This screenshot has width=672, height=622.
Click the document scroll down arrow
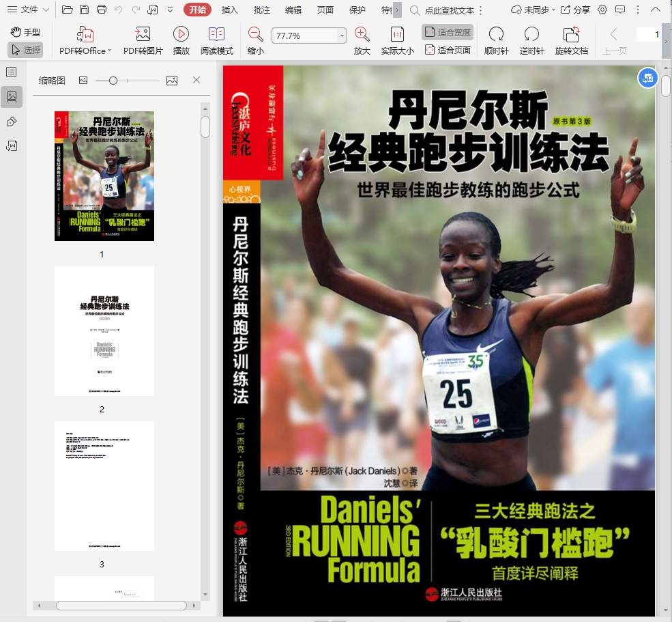666,610
